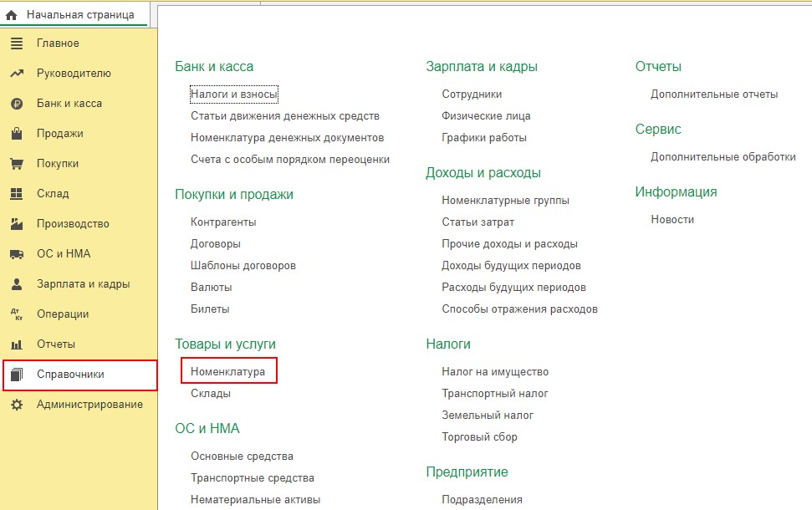Screen dimensions: 812x510
Task: Click the gear icon for Администрирование
Action: 17,405
